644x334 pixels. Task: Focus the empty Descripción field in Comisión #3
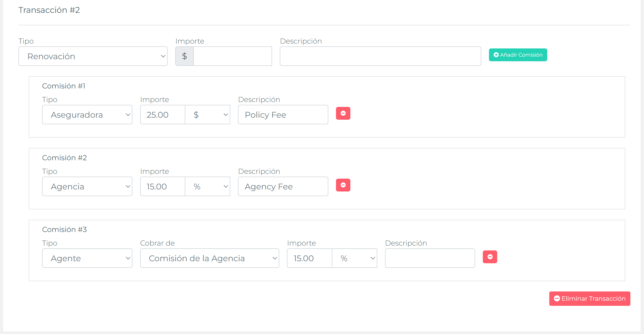430,258
